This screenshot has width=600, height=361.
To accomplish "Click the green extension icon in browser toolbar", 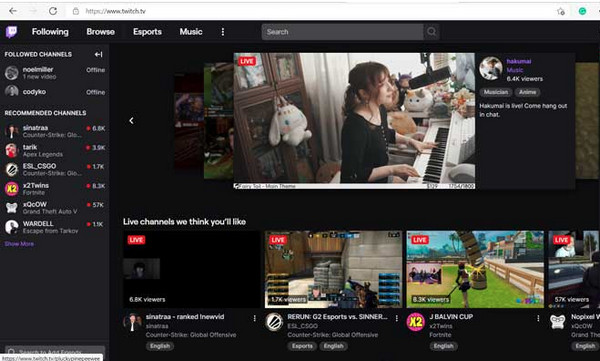I will point(582,11).
